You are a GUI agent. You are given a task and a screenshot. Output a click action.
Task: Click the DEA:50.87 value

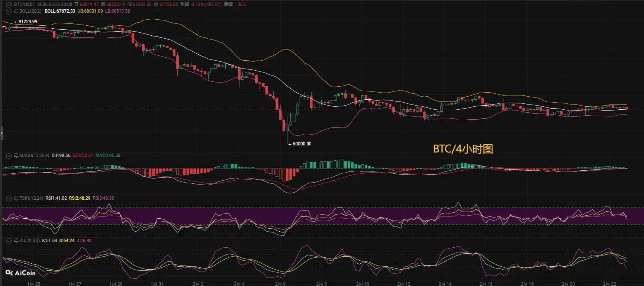coord(83,155)
